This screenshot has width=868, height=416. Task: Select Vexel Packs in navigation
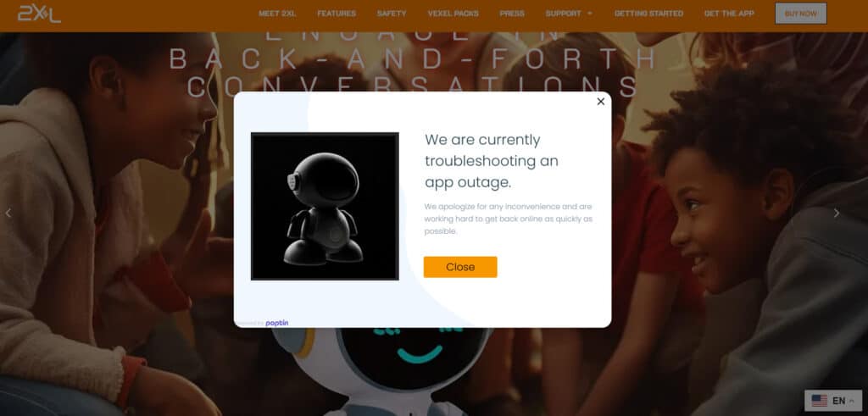(x=453, y=14)
